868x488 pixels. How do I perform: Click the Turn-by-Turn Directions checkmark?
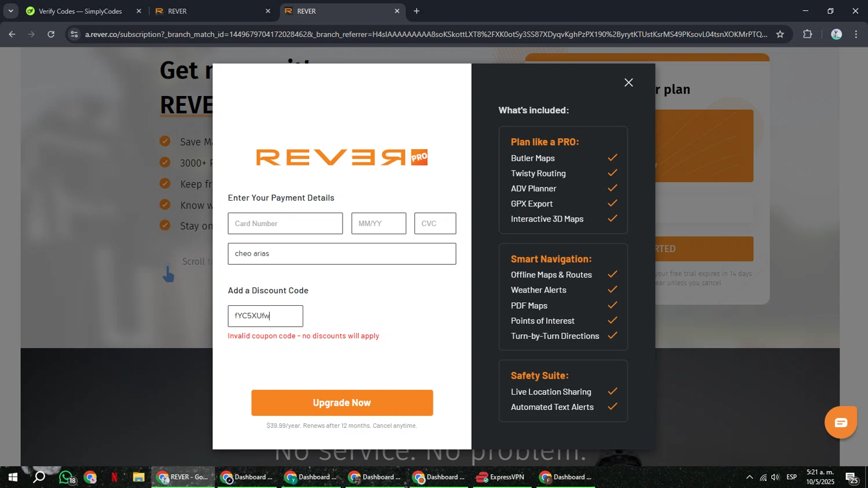[x=612, y=335]
